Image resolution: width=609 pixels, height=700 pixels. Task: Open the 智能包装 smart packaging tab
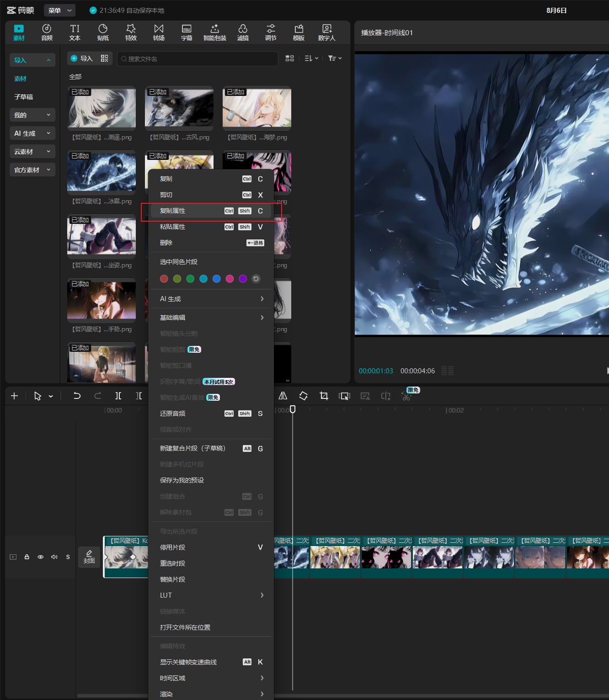click(x=215, y=32)
